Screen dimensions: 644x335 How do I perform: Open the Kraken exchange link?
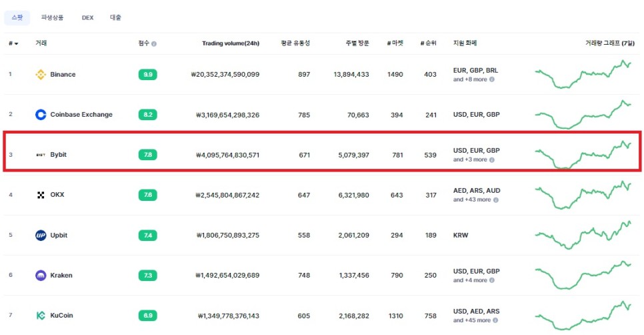61,276
